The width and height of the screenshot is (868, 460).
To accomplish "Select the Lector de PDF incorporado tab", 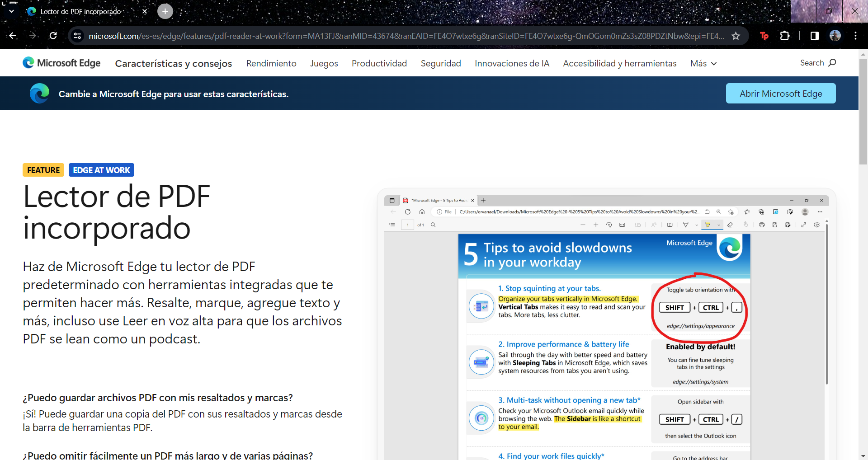I will point(86,11).
